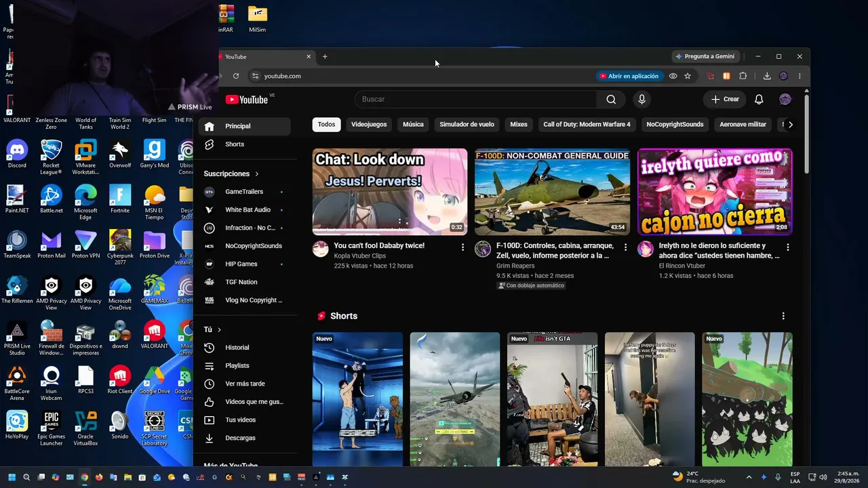Open the YouTube account avatar menu

pos(785,100)
